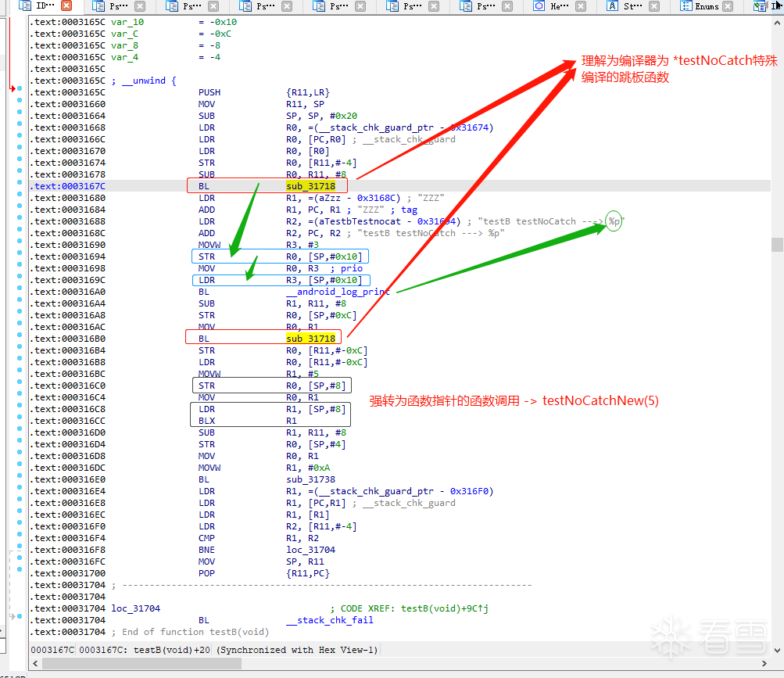Image resolution: width=784 pixels, height=678 pixels.
Task: Toggle breakpoint dot at address 000316A0
Action: click(20, 289)
